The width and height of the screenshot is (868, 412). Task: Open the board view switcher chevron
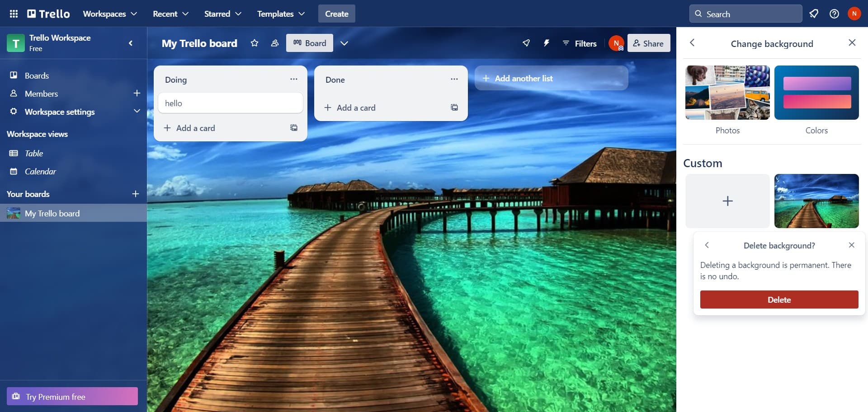(x=344, y=43)
